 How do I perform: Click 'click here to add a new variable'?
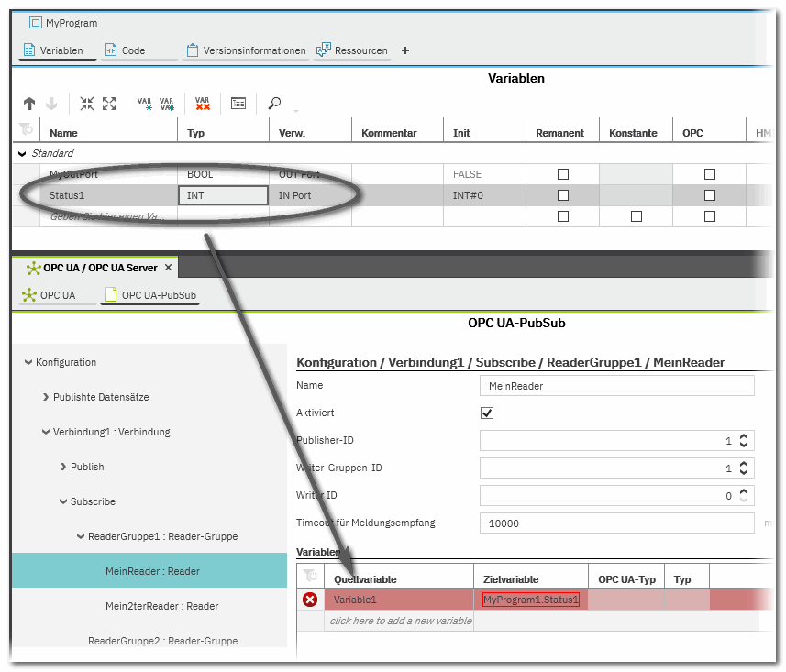pyautogui.click(x=400, y=622)
